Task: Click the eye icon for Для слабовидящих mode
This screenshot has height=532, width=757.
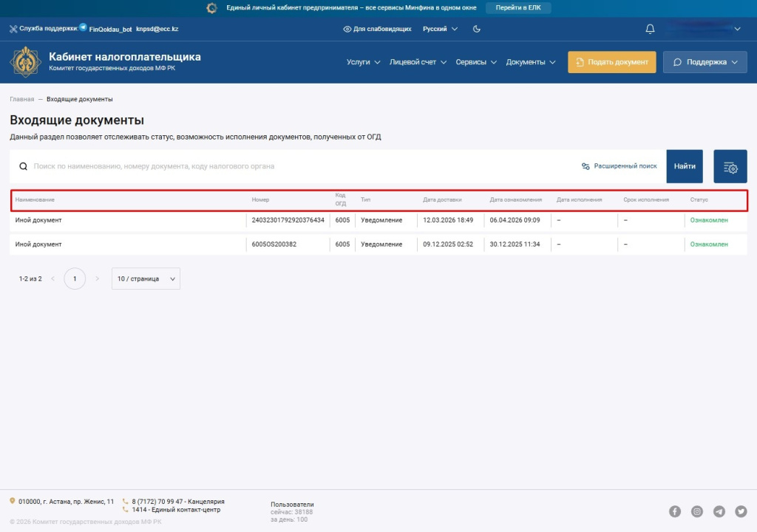Action: coord(346,28)
